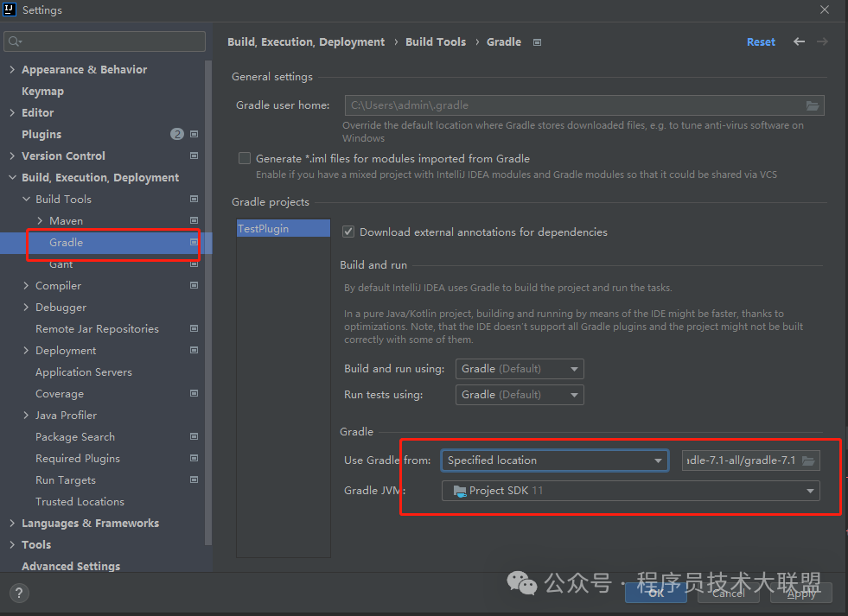The width and height of the screenshot is (848, 616).
Task: Open the Run tests using dropdown
Action: click(520, 395)
